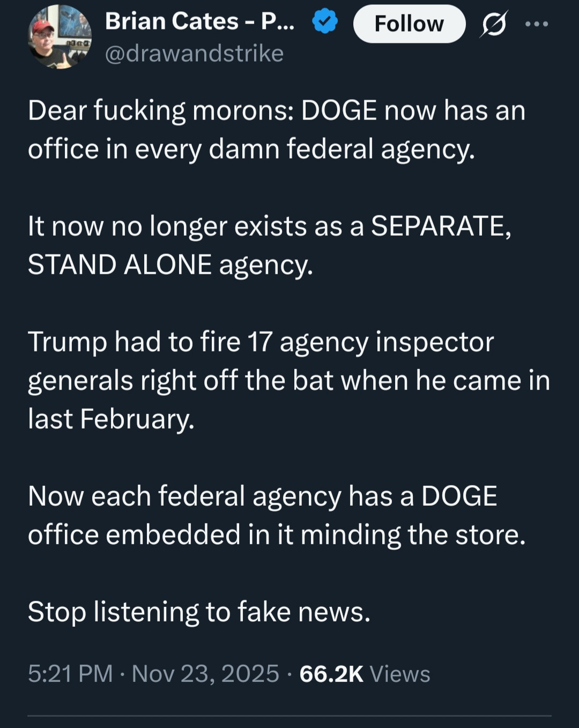
Task: Click the blue verified checkmark badge
Action: point(324,22)
